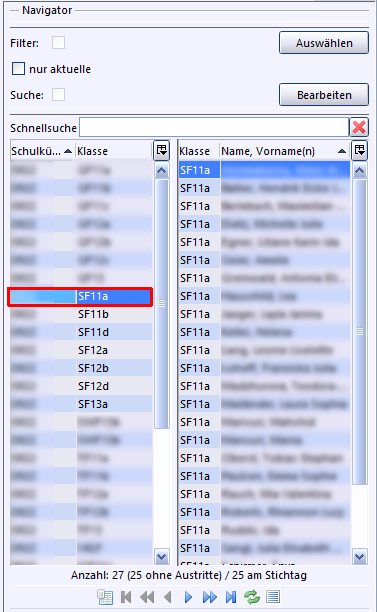377x612 pixels.
Task: Select class SF12b in the list
Action: (81, 368)
